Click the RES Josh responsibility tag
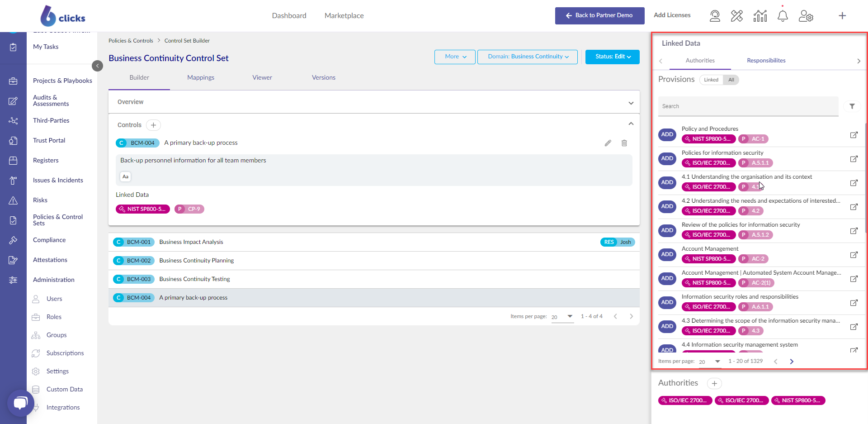Image resolution: width=868 pixels, height=424 pixels. click(618, 242)
